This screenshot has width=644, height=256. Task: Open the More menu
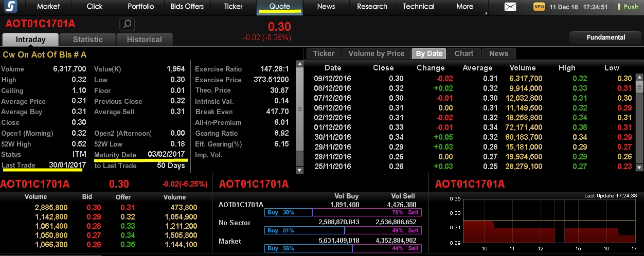coord(465,7)
